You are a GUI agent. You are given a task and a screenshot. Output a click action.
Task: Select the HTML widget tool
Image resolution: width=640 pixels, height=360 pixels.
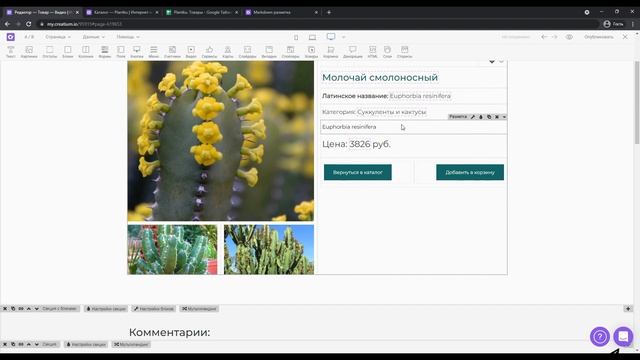pos(373,52)
